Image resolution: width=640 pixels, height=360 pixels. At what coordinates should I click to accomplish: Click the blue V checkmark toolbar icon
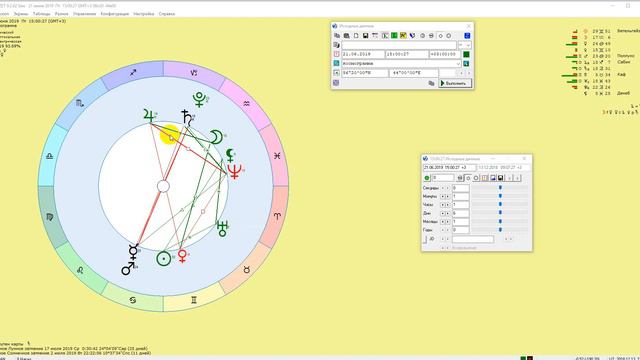(x=412, y=36)
